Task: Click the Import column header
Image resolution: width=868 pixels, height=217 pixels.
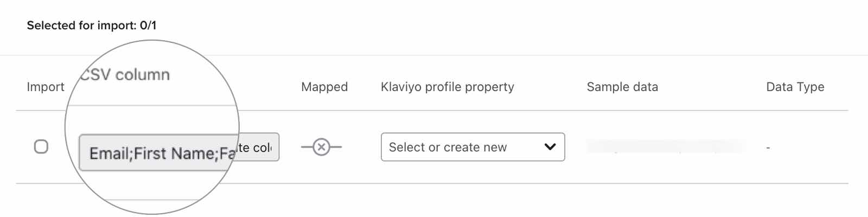Action: click(x=46, y=87)
